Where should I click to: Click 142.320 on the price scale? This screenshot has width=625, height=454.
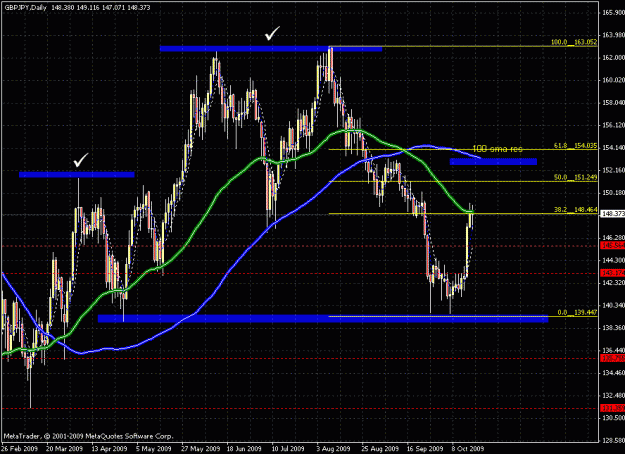[x=613, y=283]
